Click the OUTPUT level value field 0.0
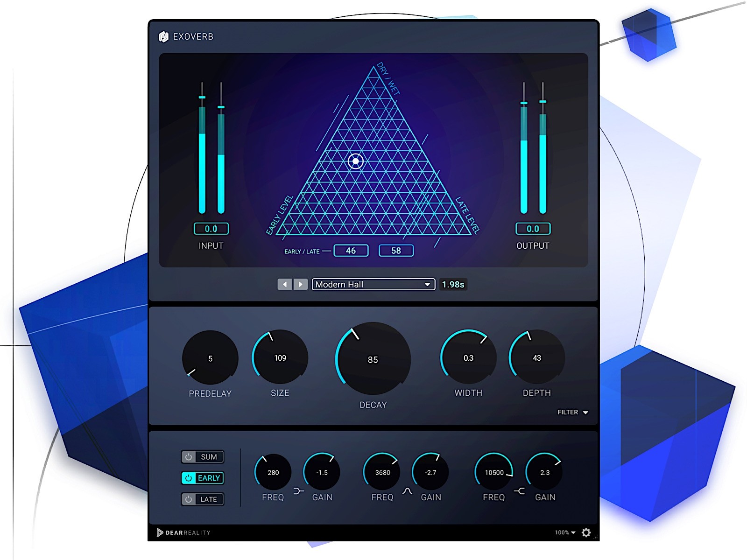The height and width of the screenshot is (560, 747). click(533, 229)
